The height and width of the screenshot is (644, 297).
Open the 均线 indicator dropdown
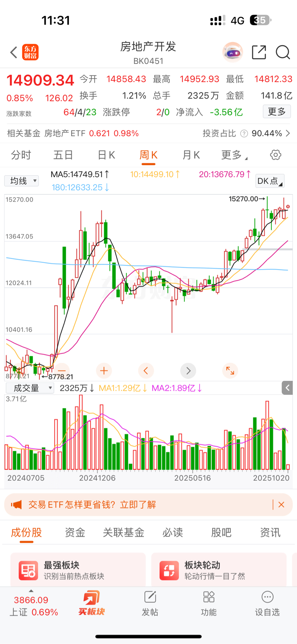(x=22, y=181)
